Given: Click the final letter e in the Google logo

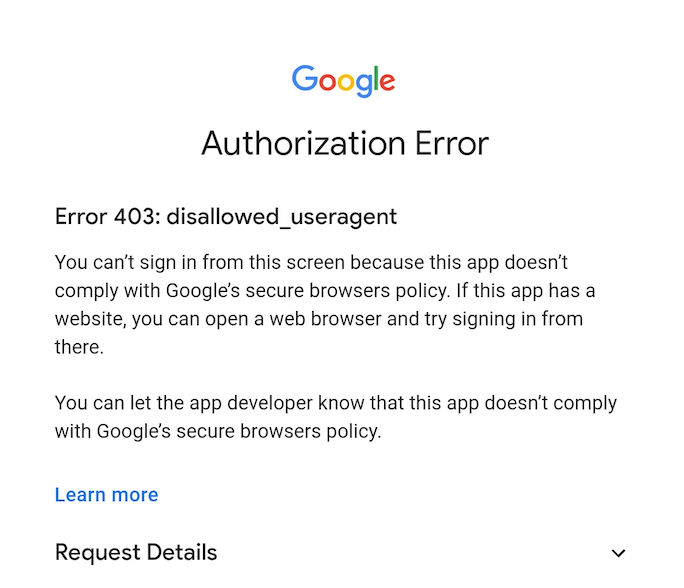Looking at the screenshot, I should 387,82.
